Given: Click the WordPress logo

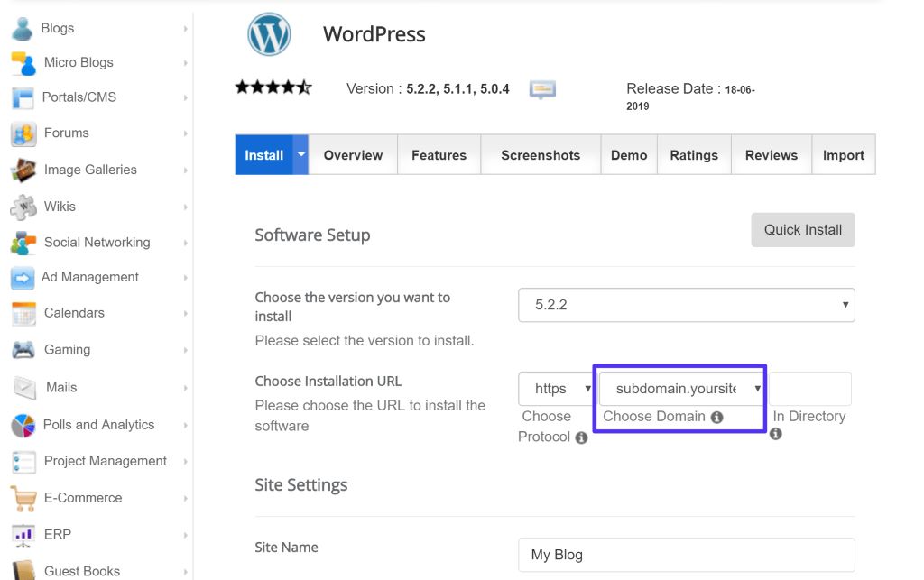Looking at the screenshot, I should click(269, 34).
